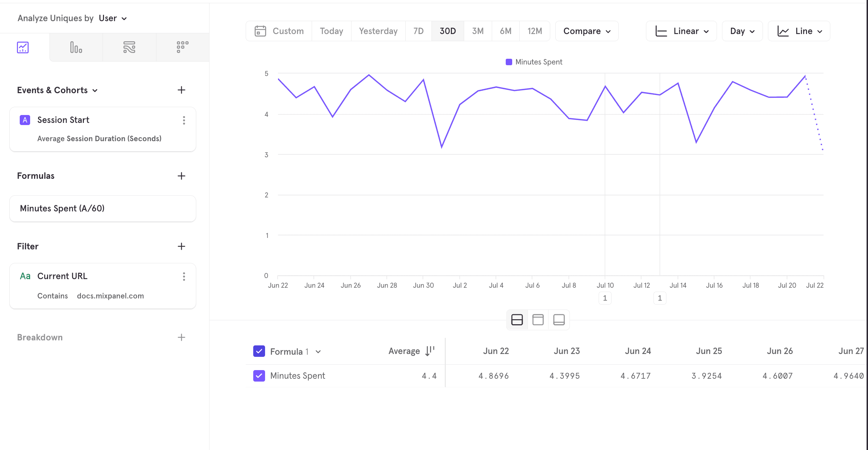Switch to the 7D date range tab
868x450 pixels.
point(418,31)
